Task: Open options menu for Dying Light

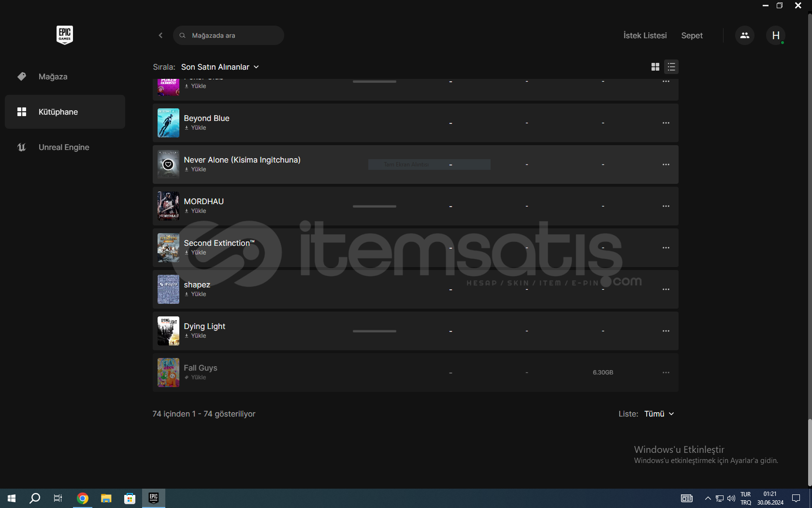Action: [666, 331]
